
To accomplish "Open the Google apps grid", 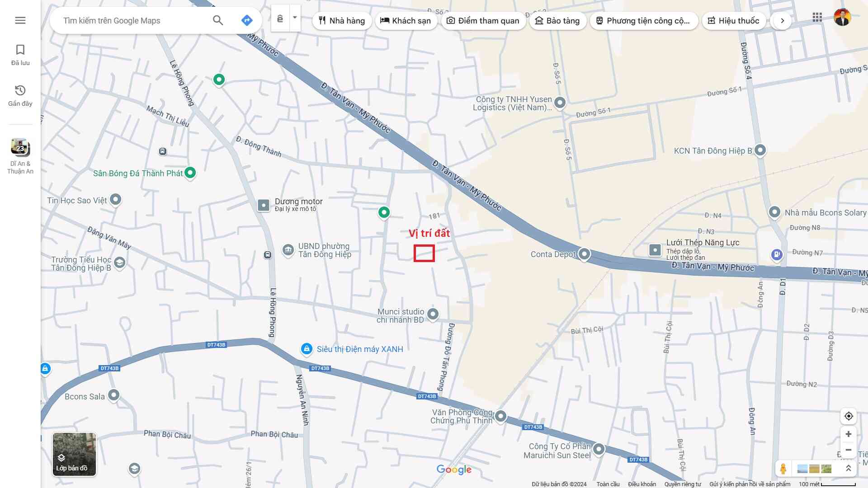I will [x=817, y=18].
